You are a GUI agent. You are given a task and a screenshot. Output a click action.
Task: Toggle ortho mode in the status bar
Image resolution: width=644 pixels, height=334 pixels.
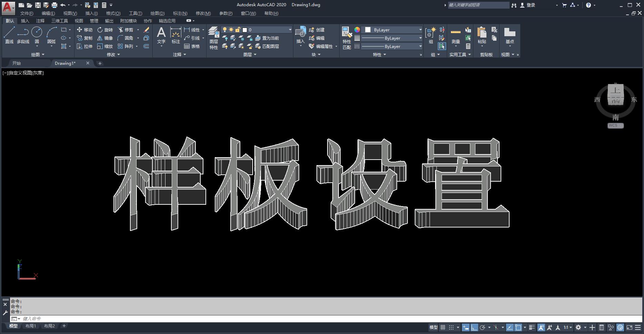click(x=474, y=327)
